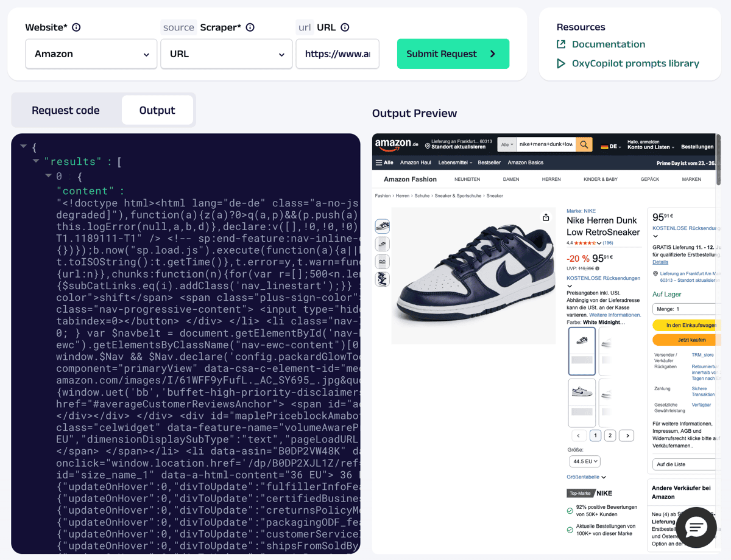The height and width of the screenshot is (560, 731).
Task: Select the White Midnight color swatch
Action: pos(582,351)
